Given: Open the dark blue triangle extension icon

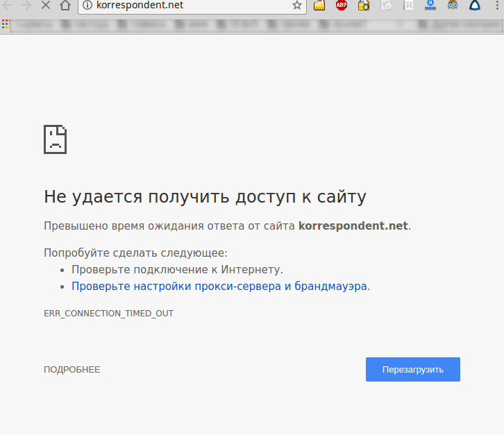Looking at the screenshot, I should [475, 5].
